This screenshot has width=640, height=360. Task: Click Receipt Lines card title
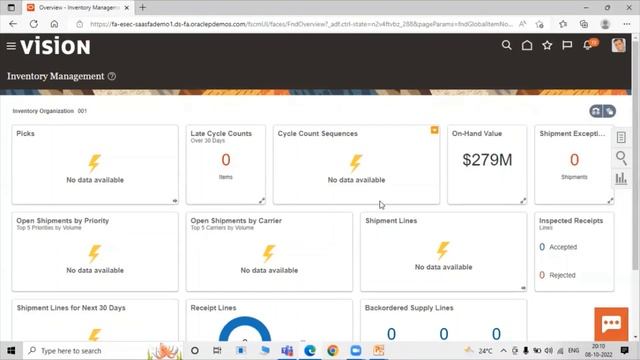(x=213, y=308)
